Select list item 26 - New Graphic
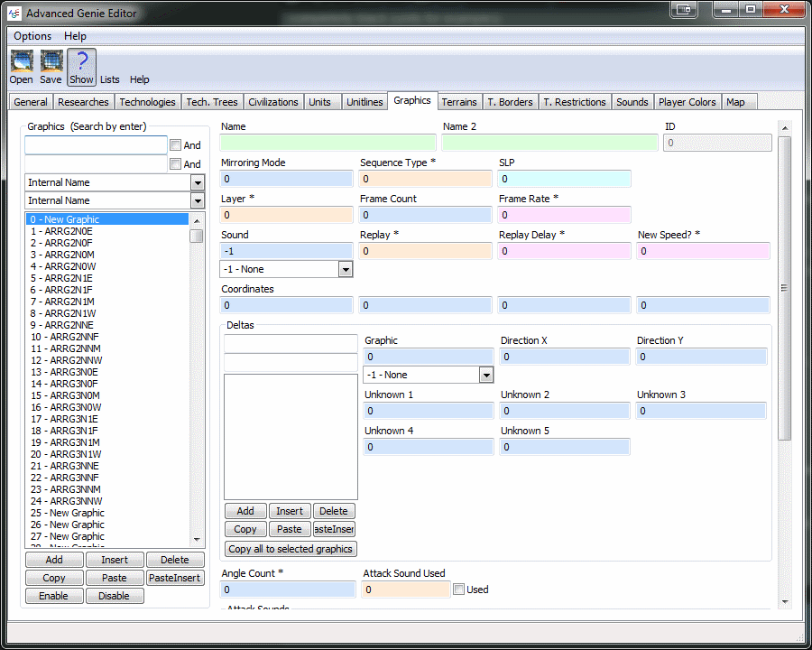 click(x=106, y=525)
